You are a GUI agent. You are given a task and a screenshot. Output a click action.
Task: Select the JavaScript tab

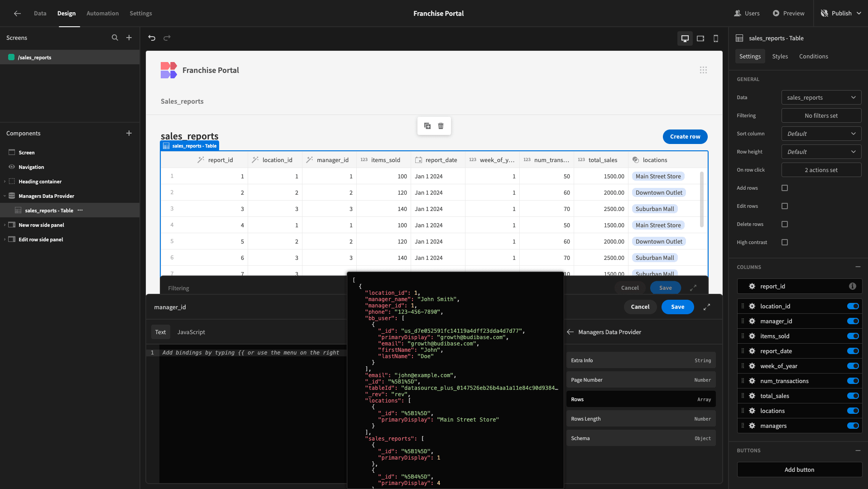191,332
